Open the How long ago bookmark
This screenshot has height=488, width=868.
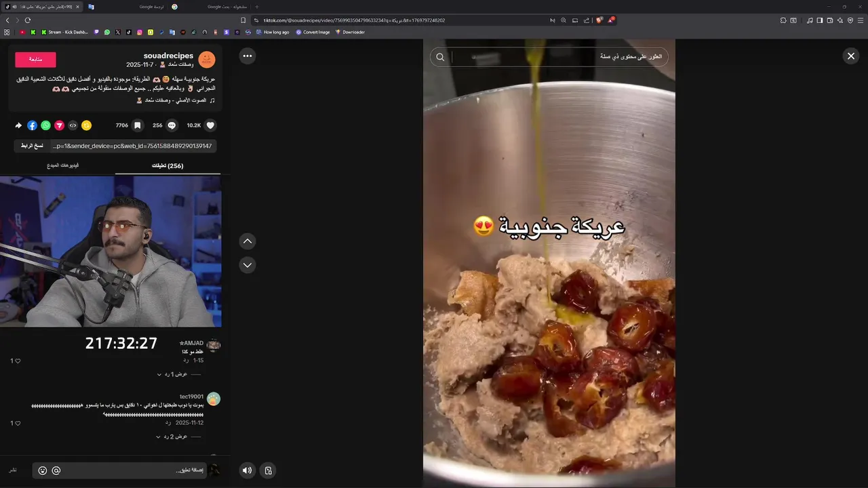coord(272,32)
